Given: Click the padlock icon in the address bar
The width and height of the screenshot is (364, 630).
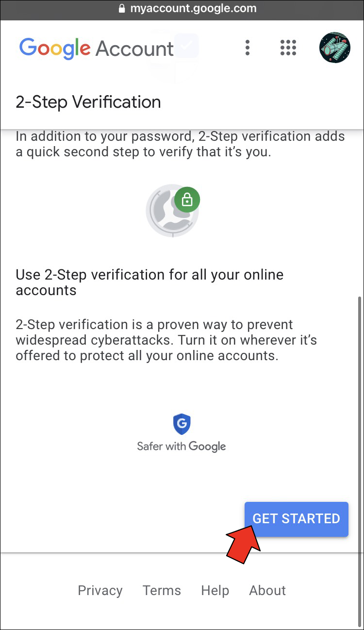Looking at the screenshot, I should (122, 9).
